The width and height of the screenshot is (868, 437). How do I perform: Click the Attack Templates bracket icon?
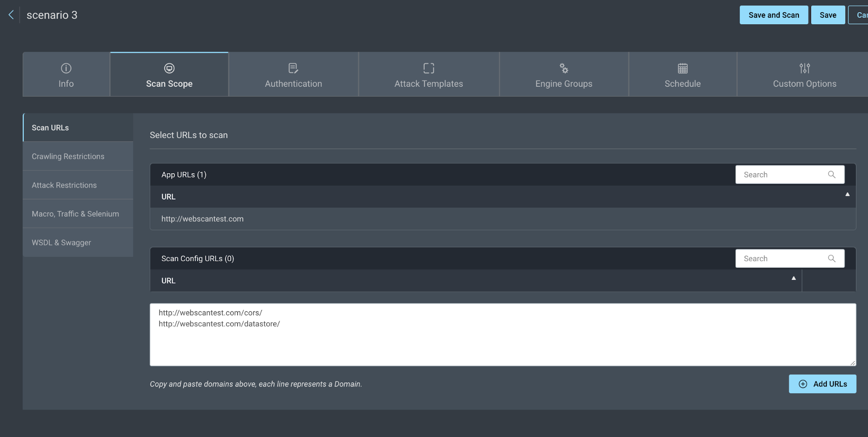click(x=429, y=68)
